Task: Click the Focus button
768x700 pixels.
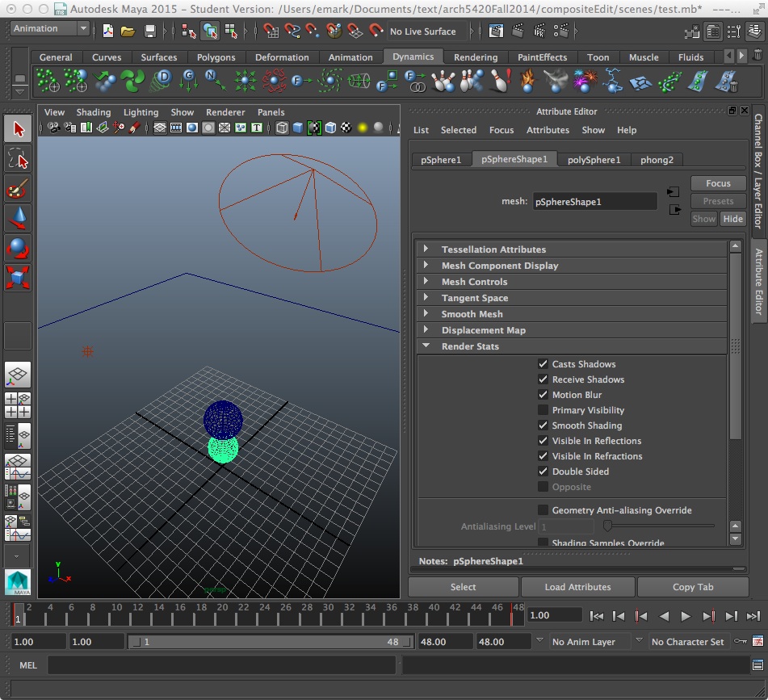Action: coord(718,183)
